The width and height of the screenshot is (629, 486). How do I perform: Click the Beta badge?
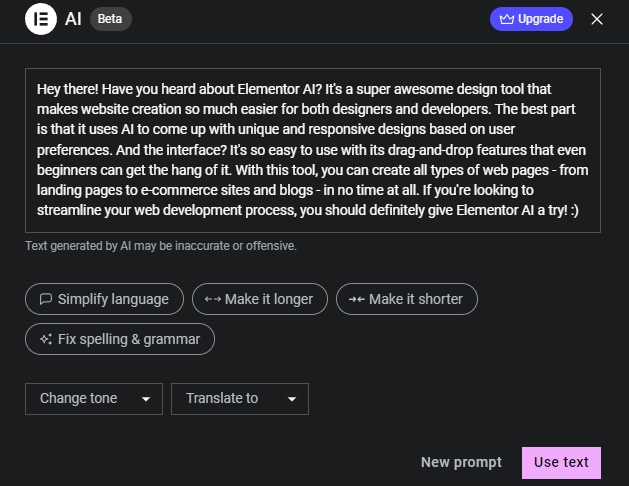(x=110, y=19)
